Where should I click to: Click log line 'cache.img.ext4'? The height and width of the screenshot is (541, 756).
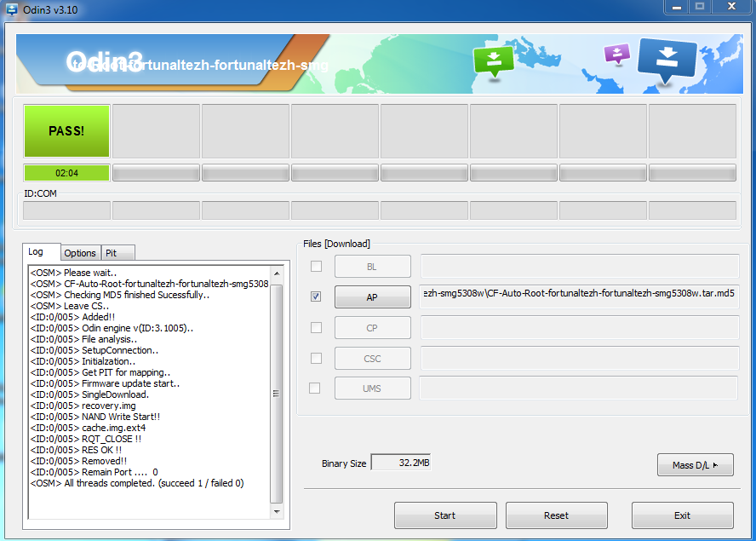(x=88, y=428)
